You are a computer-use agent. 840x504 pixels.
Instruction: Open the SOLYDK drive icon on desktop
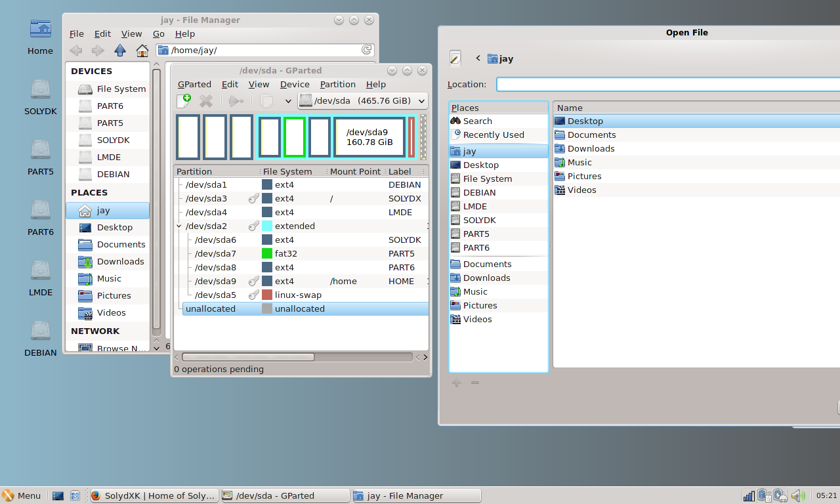[x=41, y=90]
